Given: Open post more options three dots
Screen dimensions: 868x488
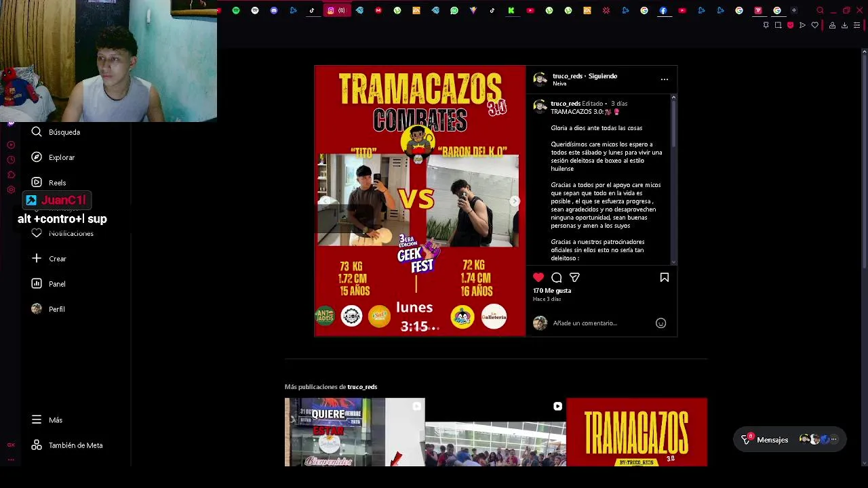Looking at the screenshot, I should [x=665, y=79].
